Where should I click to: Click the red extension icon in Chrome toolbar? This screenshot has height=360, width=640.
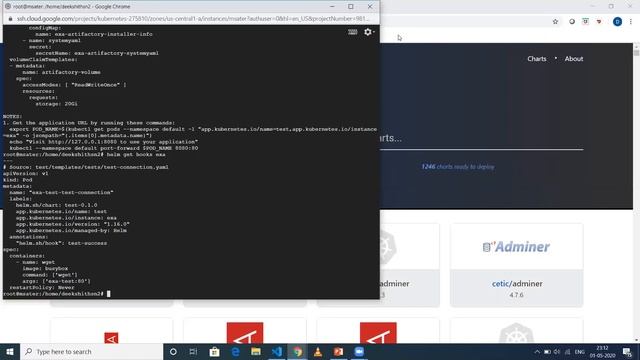599,22
